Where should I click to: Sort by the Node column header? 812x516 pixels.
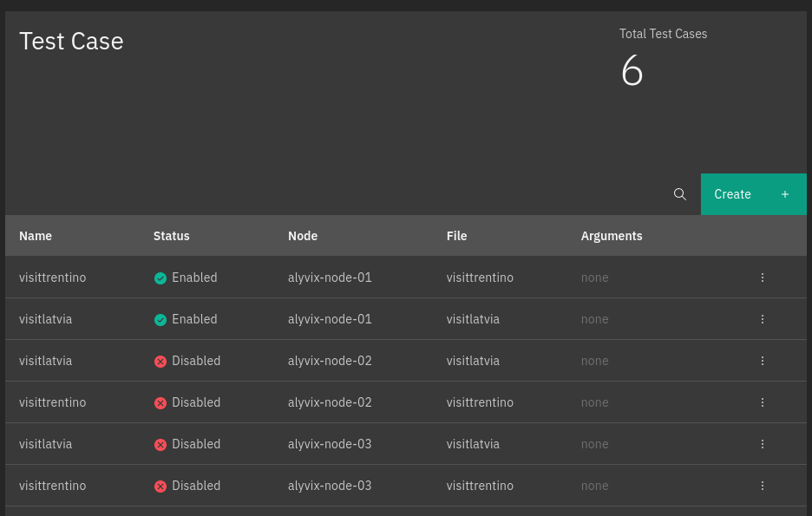[x=303, y=236]
